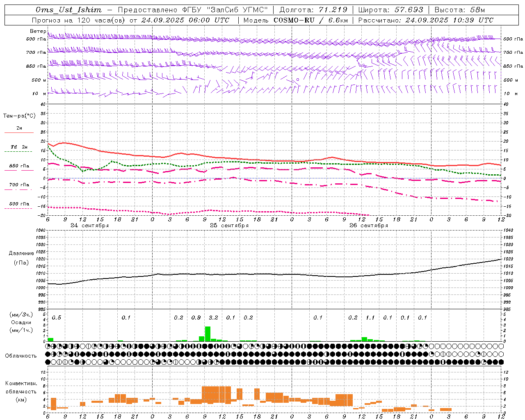Click the 500 гПа temperature legend entry
525x420 pixels.
tap(19, 204)
